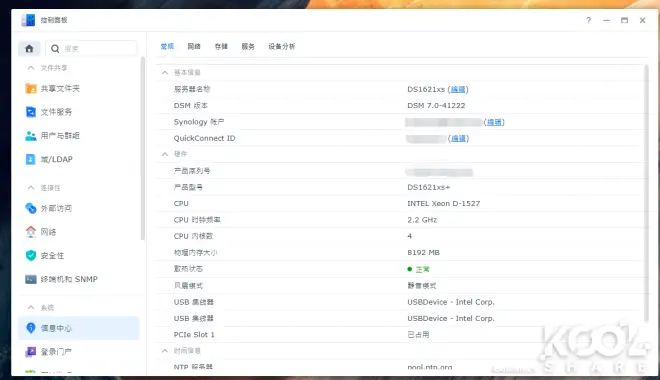This screenshot has height=380, width=660.
Task: Open the 域/LDAP icon
Action: pos(31,159)
